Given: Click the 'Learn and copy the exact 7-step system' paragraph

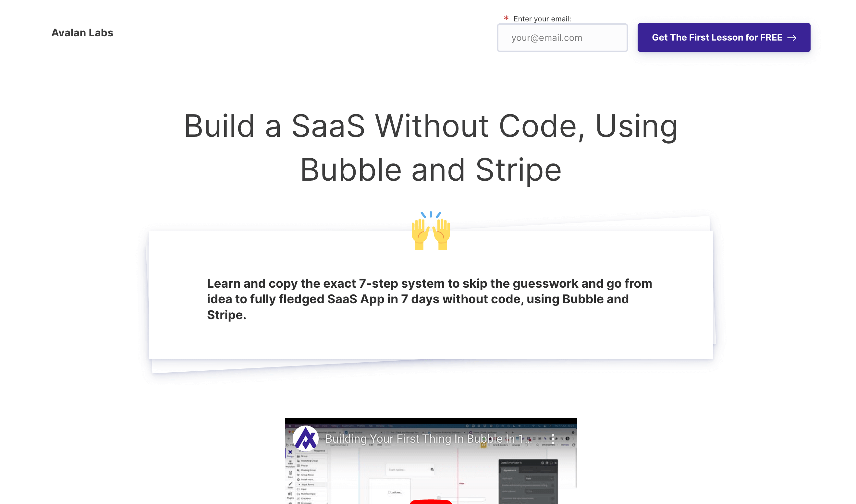Looking at the screenshot, I should [x=430, y=299].
